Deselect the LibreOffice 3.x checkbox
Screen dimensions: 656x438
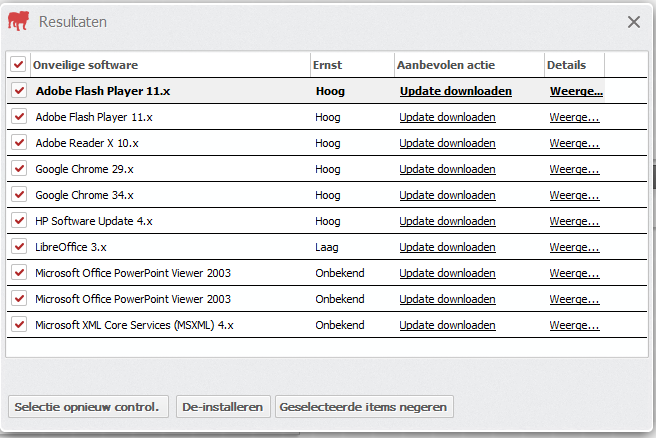coord(19,246)
